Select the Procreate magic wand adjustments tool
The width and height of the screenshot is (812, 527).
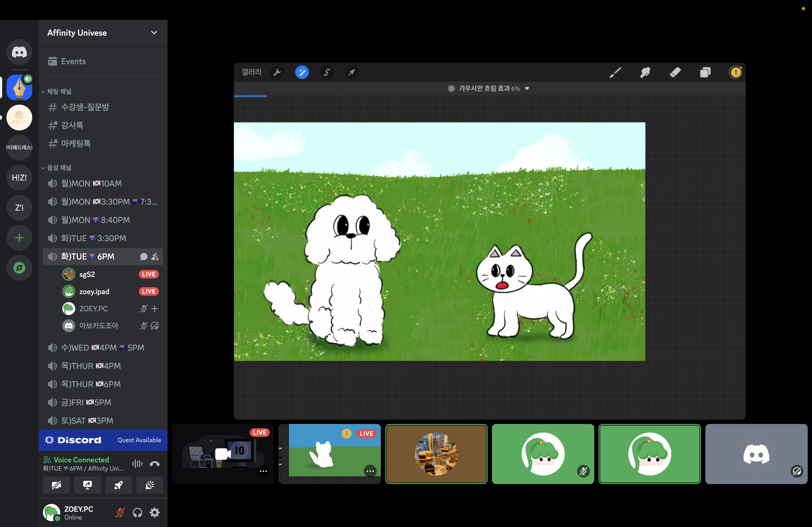pos(302,72)
